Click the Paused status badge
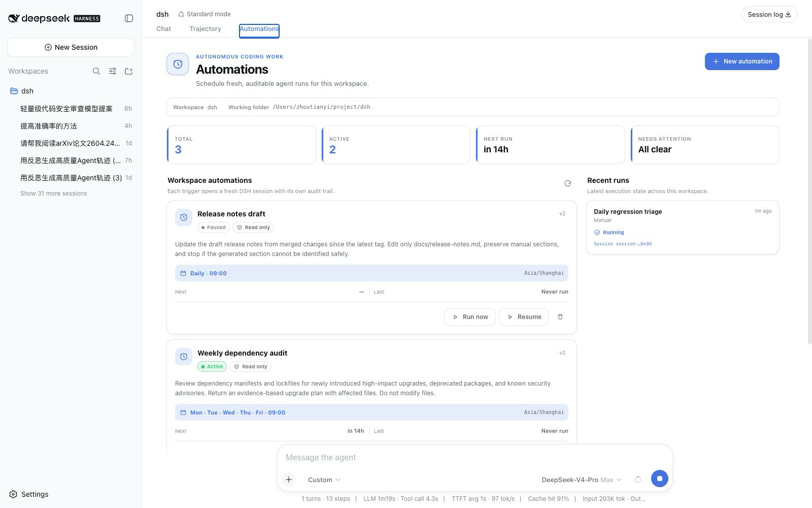Viewport: 812px width, 508px height. (214, 228)
